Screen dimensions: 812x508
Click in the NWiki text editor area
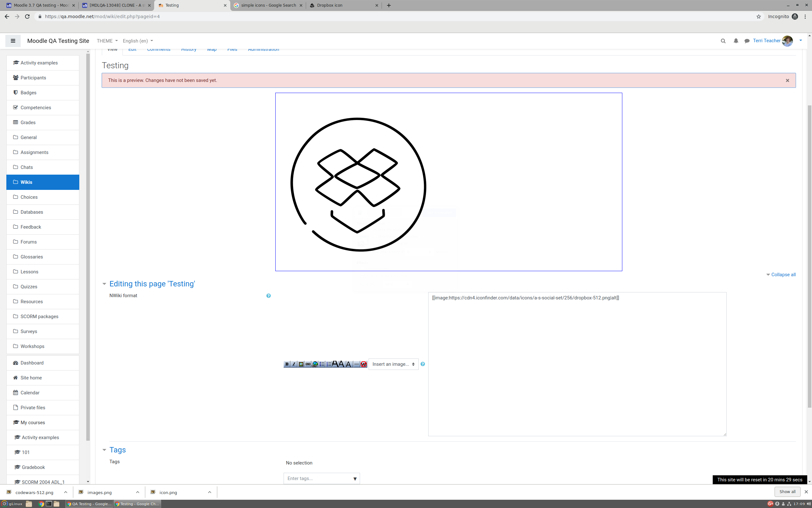577,364
